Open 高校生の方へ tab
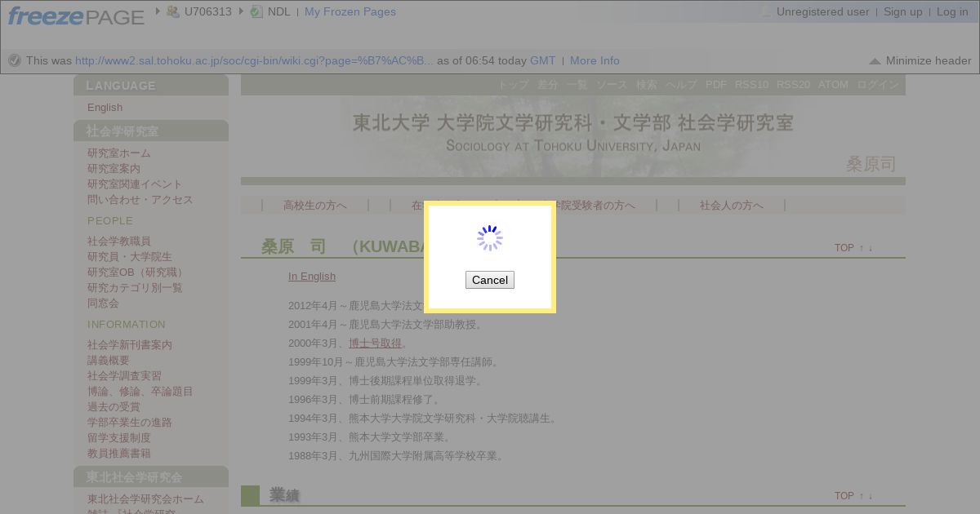Image resolution: width=980 pixels, height=514 pixels. pos(315,206)
